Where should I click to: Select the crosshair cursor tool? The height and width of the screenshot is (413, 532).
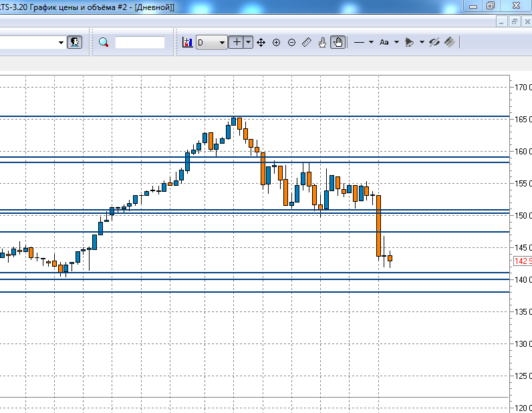tap(237, 42)
